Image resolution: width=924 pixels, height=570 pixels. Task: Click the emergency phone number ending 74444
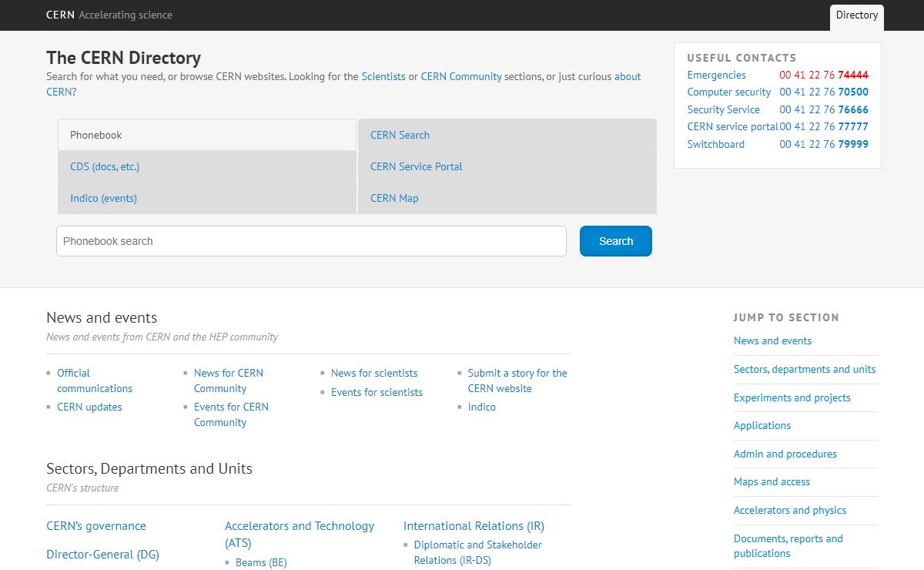pyautogui.click(x=824, y=75)
